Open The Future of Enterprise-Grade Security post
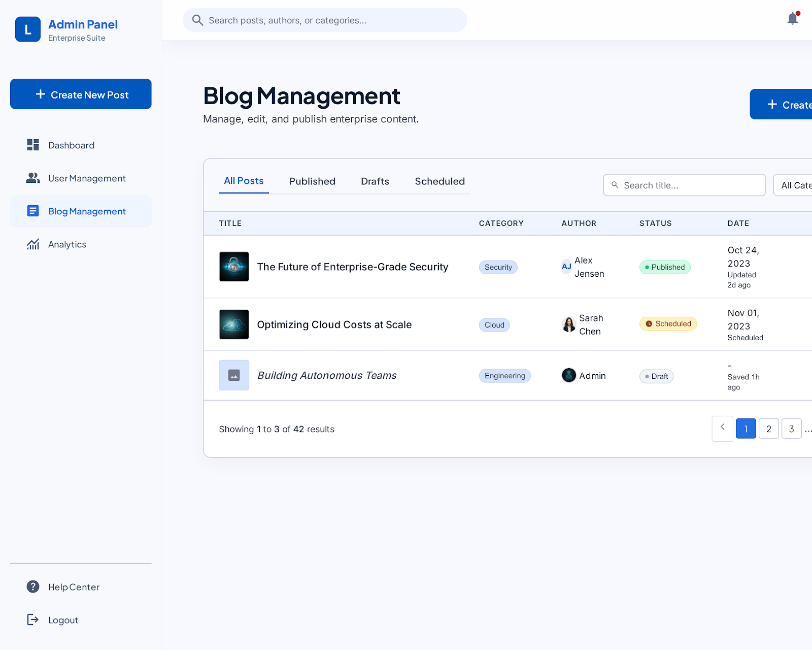The width and height of the screenshot is (812, 650). point(353,267)
